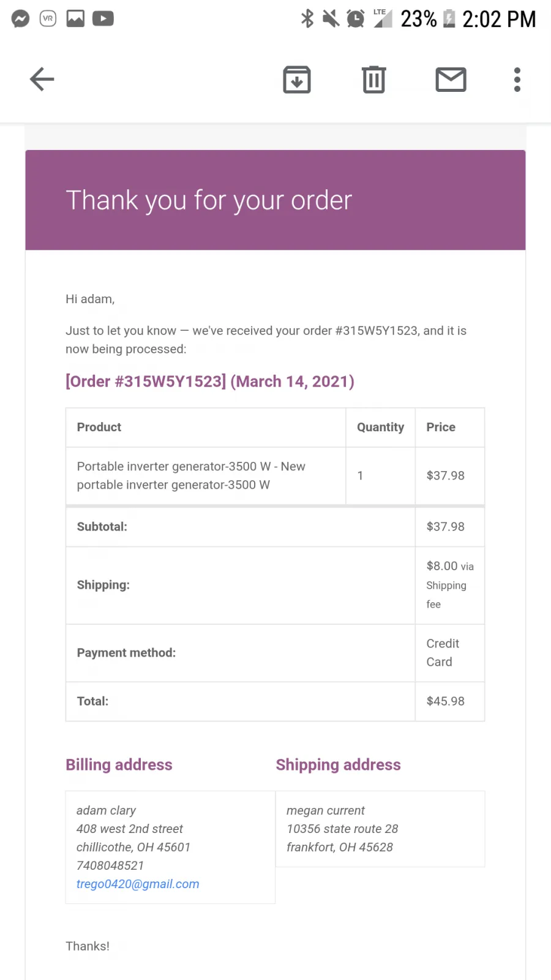Tap the Thank you for your order banner
The image size is (551, 980).
click(x=275, y=200)
